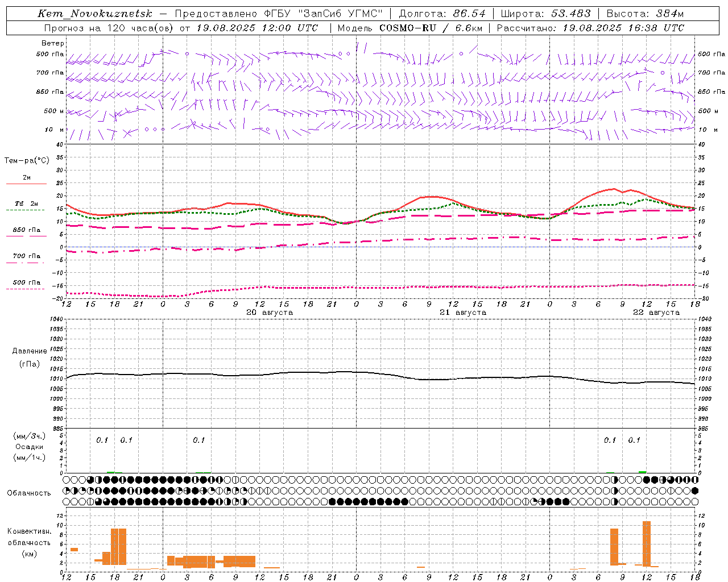Click the latitude value Широта: 53.483
The height and width of the screenshot is (582, 728).
(546, 14)
